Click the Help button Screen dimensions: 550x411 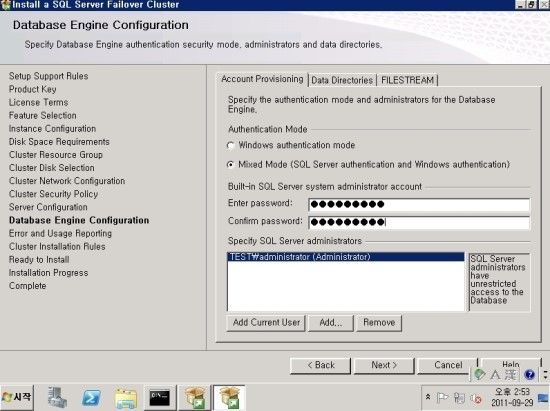click(511, 364)
